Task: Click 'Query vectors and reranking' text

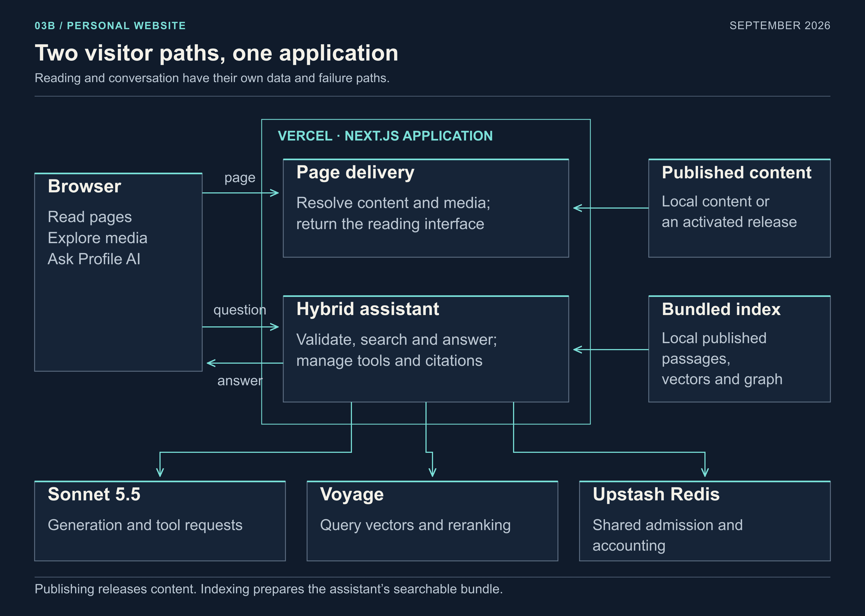Action: coord(415,525)
